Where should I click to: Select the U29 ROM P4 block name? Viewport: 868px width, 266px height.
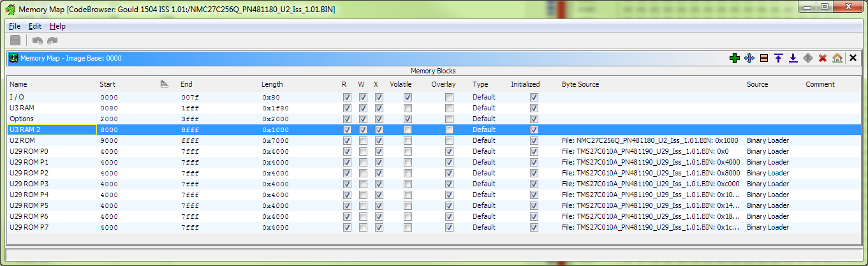[29, 195]
